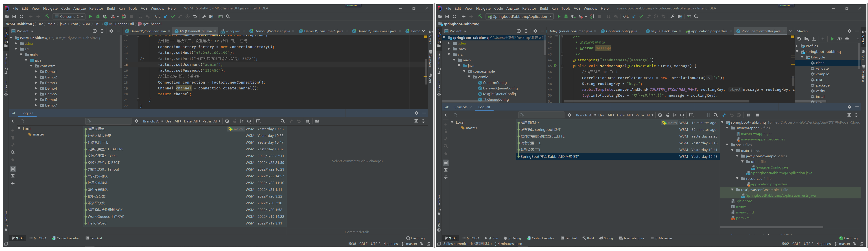Expand the Demo7 package folder

click(36, 105)
